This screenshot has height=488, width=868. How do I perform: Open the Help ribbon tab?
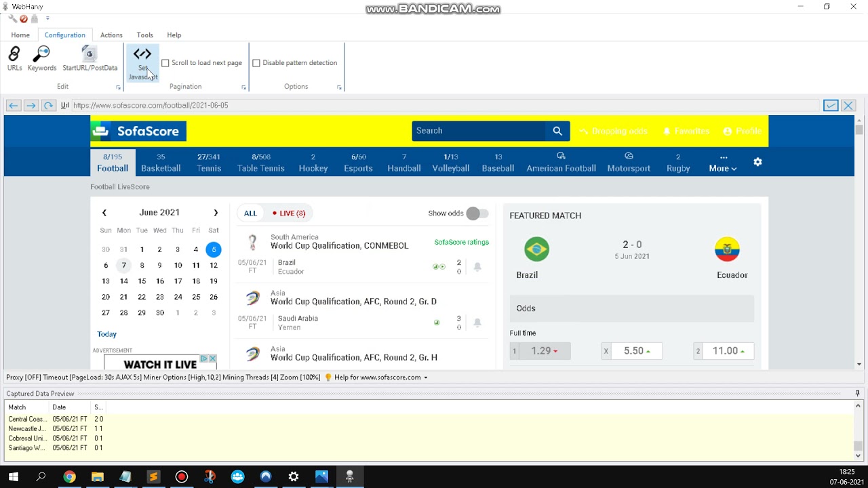pyautogui.click(x=174, y=35)
